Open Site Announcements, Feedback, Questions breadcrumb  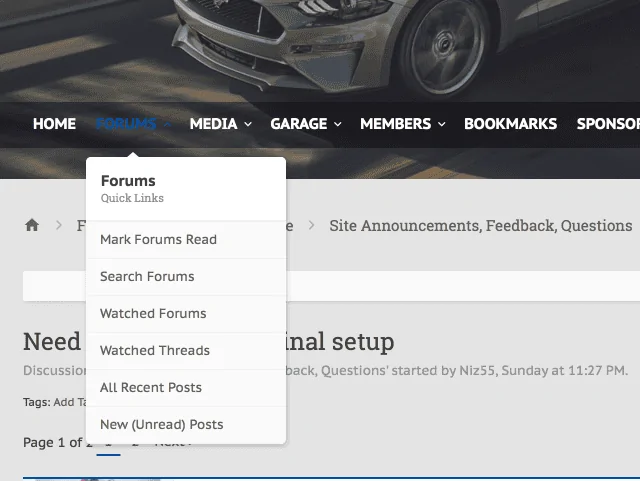(480, 225)
